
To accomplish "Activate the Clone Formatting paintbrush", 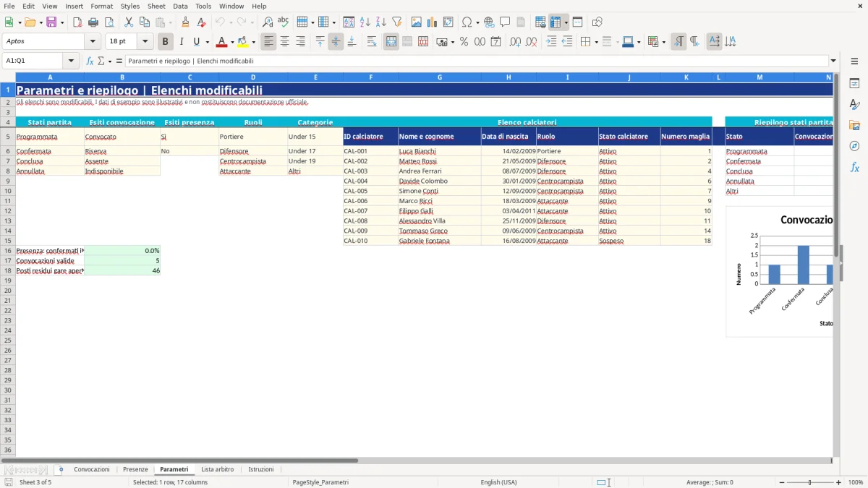I will [x=185, y=22].
